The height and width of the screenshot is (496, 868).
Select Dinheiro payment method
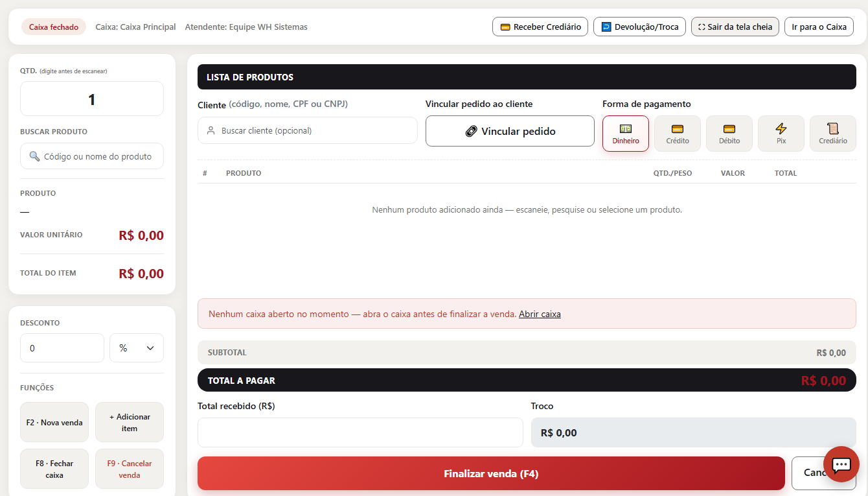[x=626, y=134]
